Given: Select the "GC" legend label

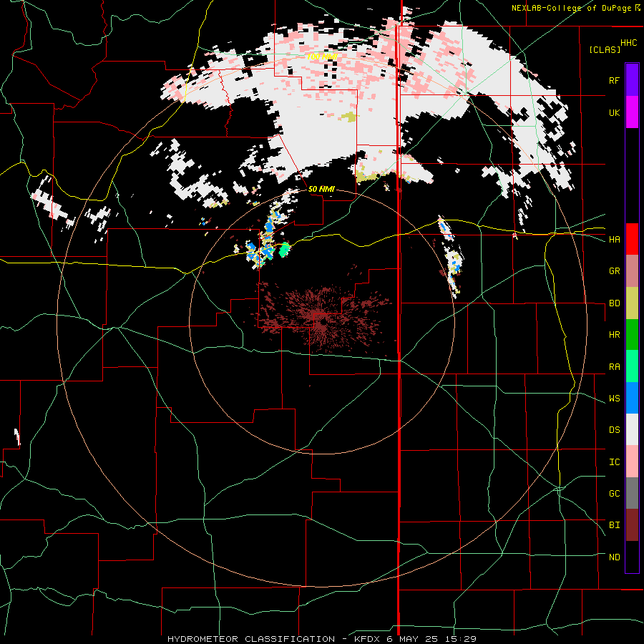Looking at the screenshot, I should click(x=614, y=494).
